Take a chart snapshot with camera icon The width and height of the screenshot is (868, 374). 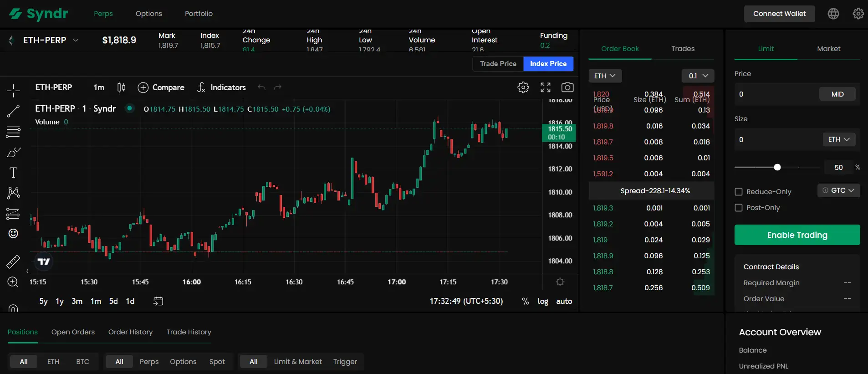tap(567, 87)
